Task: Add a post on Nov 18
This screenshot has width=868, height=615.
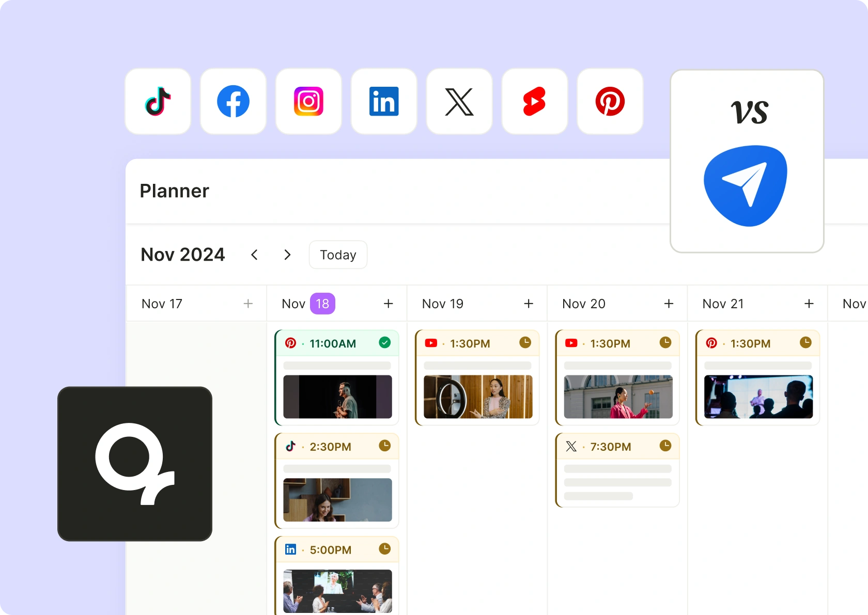Action: 389,304
